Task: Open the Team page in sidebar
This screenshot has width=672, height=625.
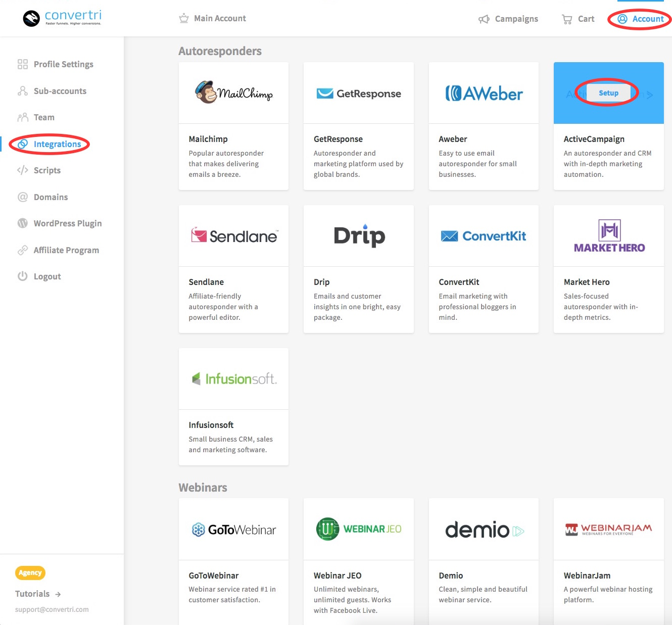Action: pos(44,117)
